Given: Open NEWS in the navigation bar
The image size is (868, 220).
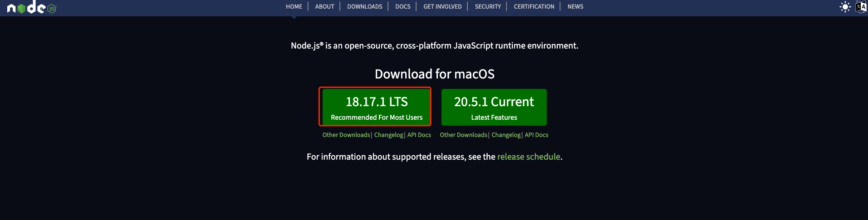Looking at the screenshot, I should coord(575,7).
